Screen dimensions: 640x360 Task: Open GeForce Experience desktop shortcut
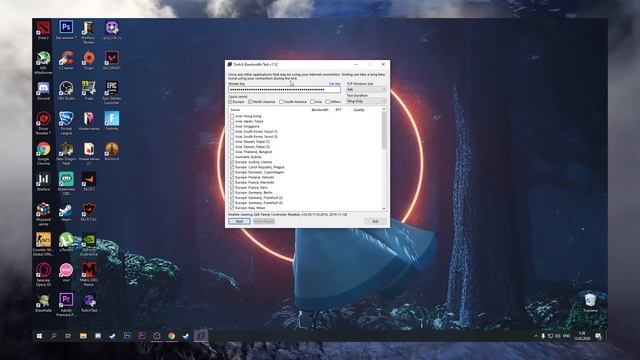point(89,244)
